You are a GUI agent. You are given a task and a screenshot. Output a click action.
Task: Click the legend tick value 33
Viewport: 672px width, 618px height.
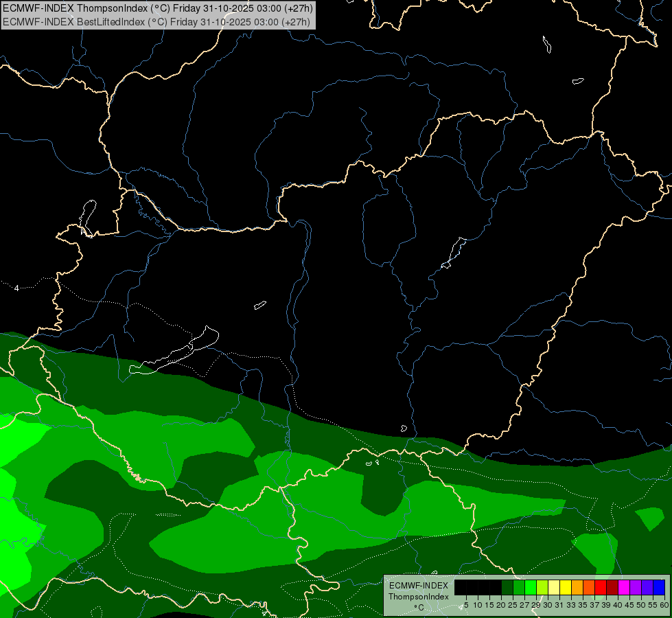[571, 605]
